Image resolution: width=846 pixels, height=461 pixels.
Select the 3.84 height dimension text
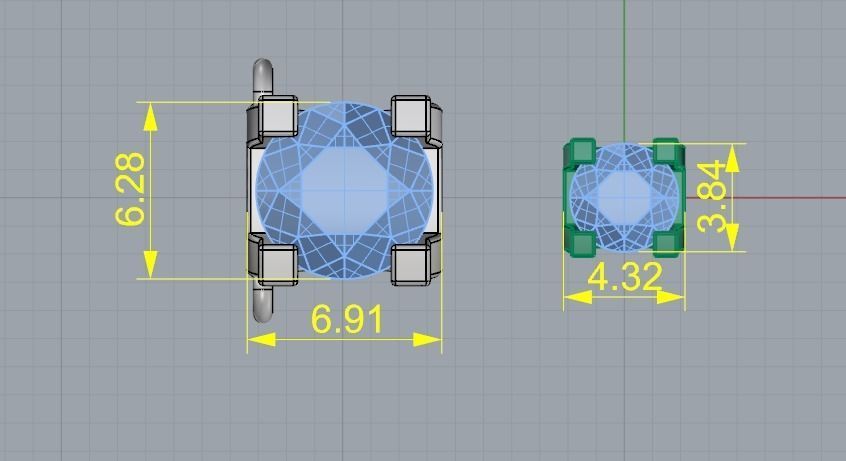[711, 196]
